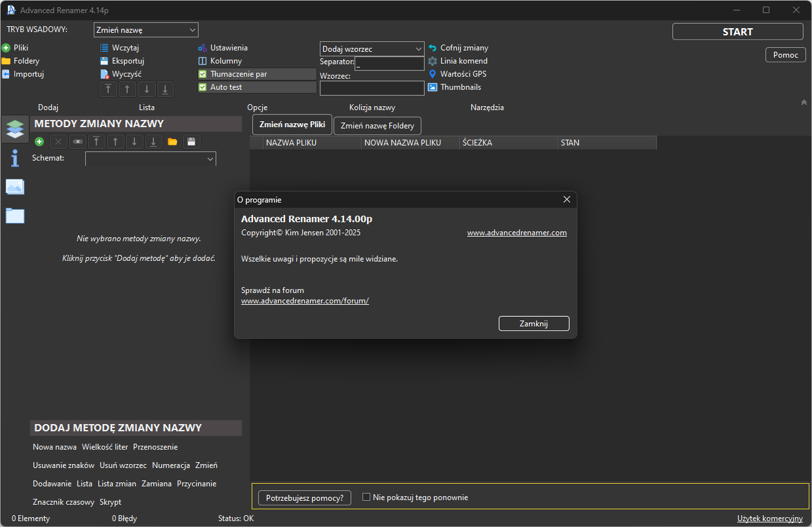Click the Kolumny columns icon

(203, 61)
